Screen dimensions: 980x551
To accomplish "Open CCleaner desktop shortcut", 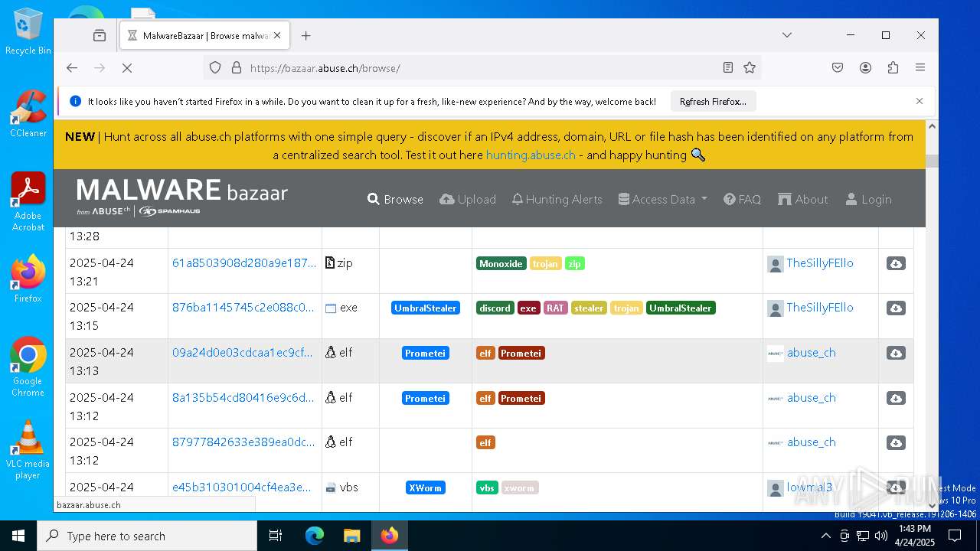I will pos(28,114).
